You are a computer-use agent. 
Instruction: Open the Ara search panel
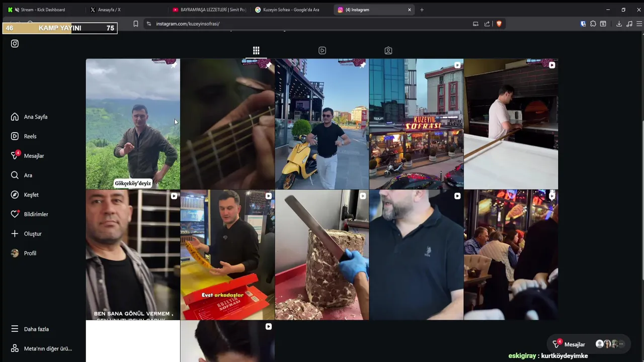point(21,175)
